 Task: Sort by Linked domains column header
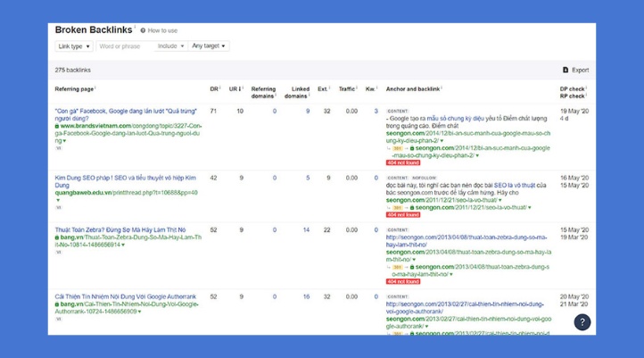tap(297, 93)
